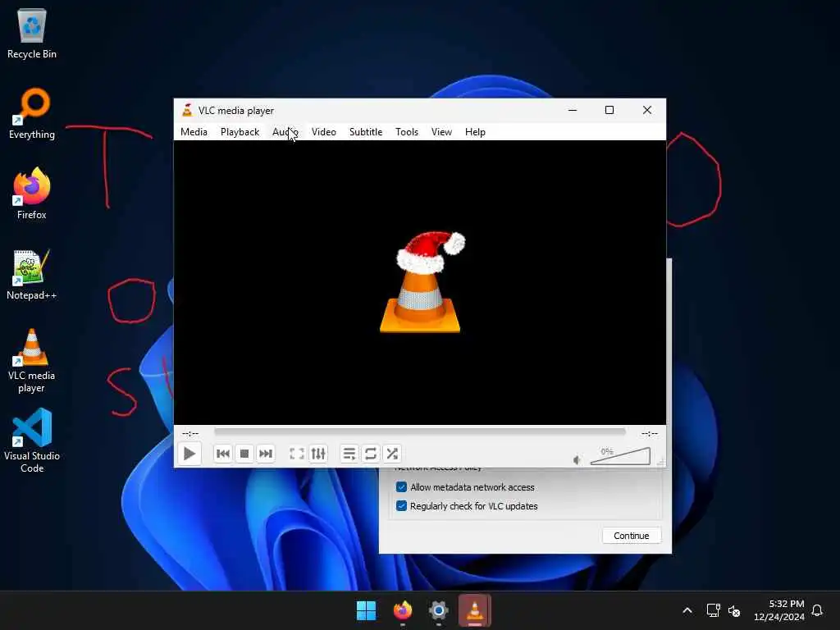Show hidden system tray icons

click(687, 610)
